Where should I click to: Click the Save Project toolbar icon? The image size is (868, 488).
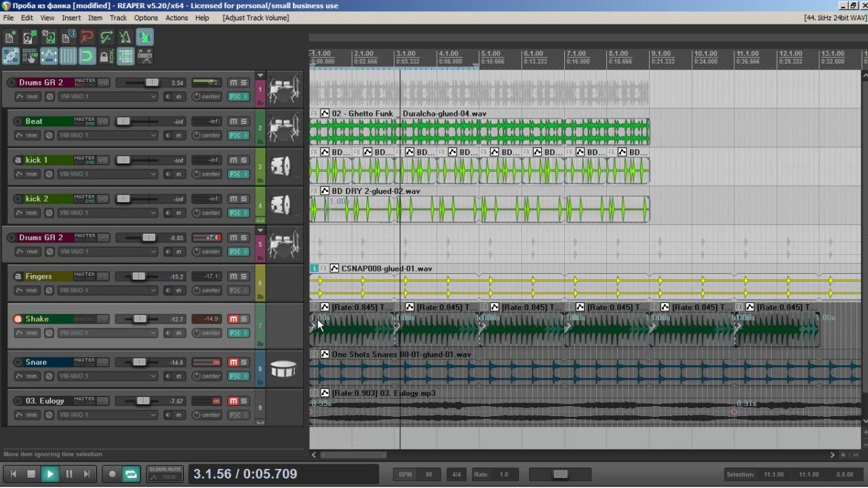pos(49,37)
